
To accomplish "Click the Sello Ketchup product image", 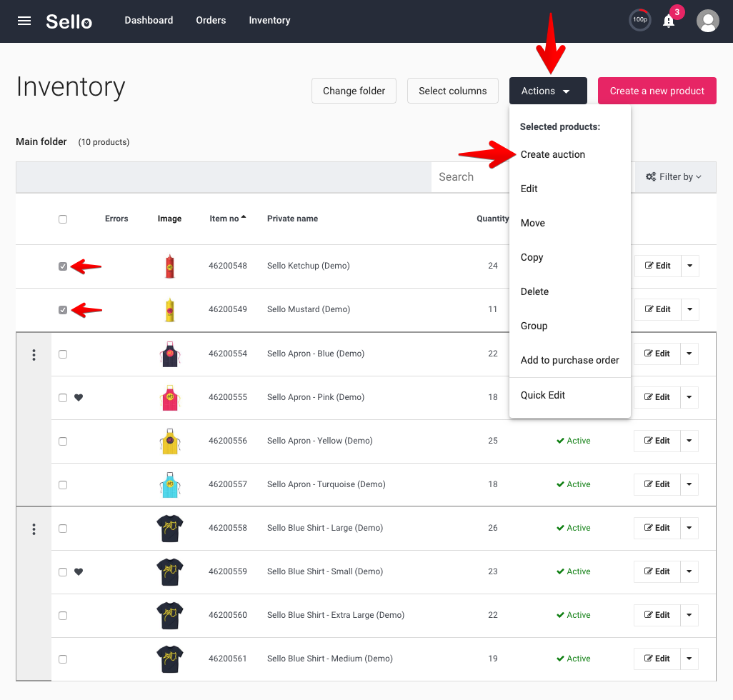I will coord(170,266).
